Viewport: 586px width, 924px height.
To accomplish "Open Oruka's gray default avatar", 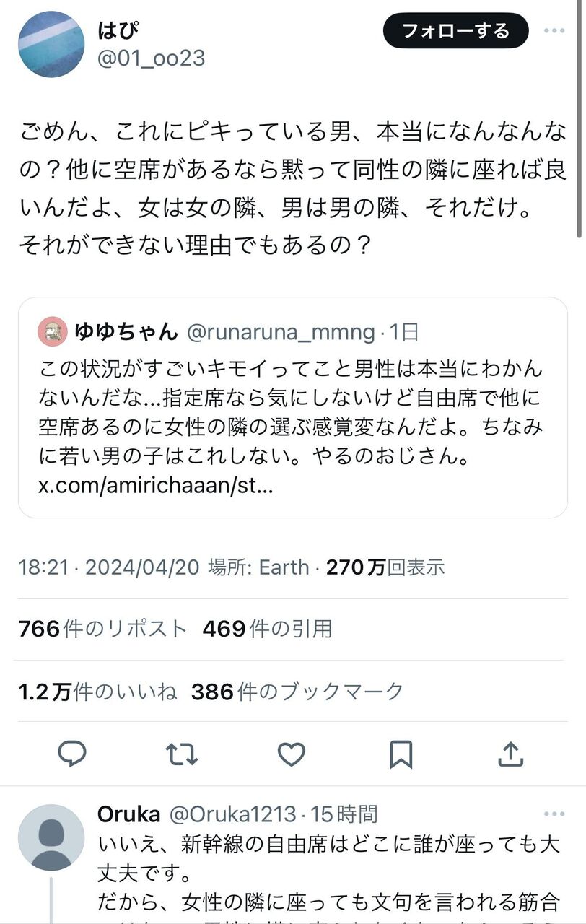I will [51, 838].
